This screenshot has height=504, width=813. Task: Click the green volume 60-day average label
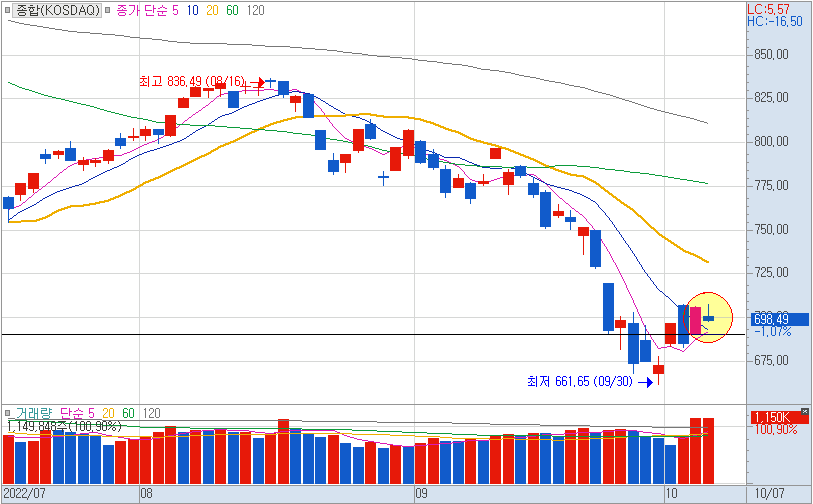[x=128, y=413]
